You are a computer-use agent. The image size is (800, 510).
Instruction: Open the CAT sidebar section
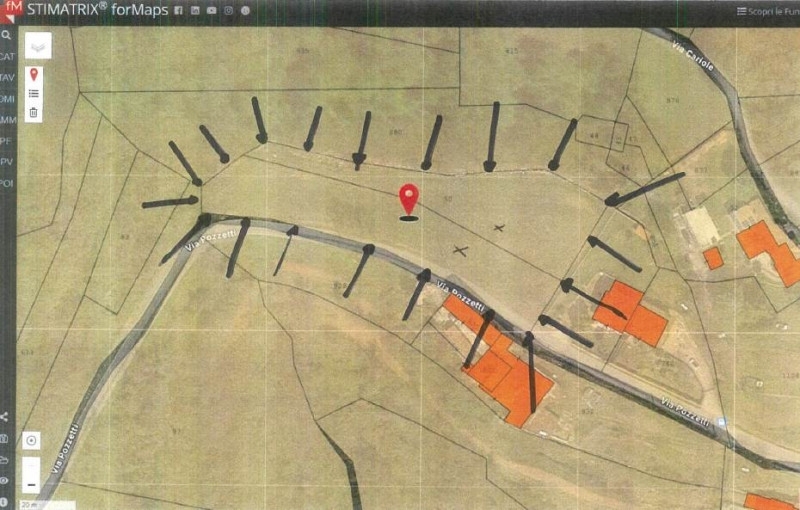(x=7, y=57)
